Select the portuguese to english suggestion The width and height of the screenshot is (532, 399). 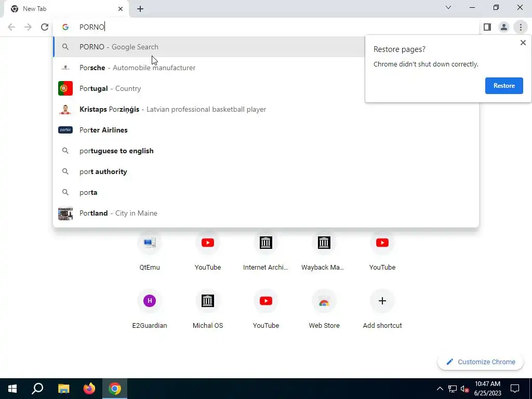tap(266, 151)
